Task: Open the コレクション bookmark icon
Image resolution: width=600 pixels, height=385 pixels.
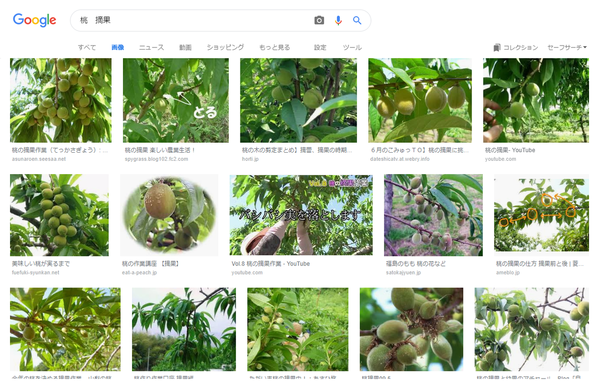Action: (x=497, y=47)
